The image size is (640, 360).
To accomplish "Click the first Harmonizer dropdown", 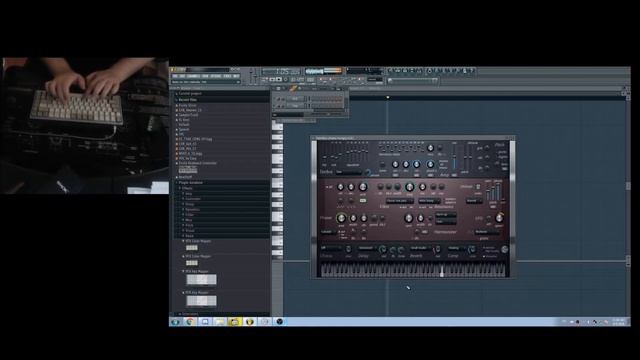I will point(446,215).
